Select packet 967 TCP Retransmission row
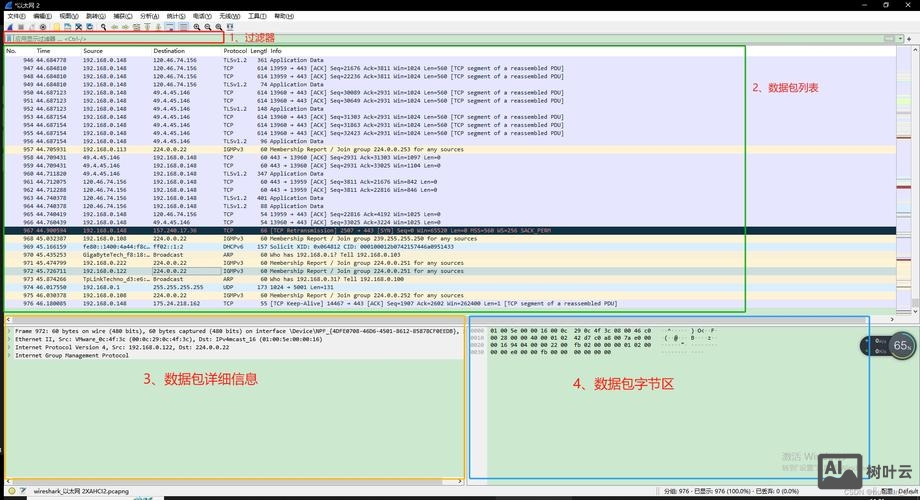The width and height of the screenshot is (920, 500). coord(450,231)
